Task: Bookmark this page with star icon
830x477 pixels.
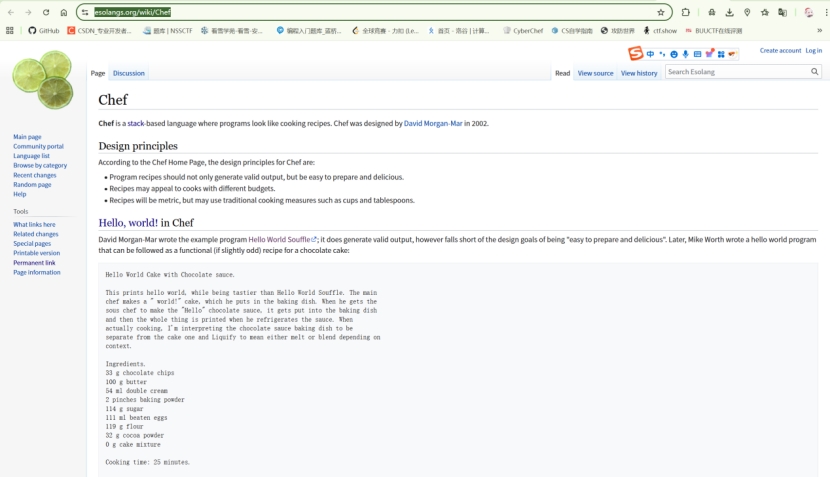Action: click(x=661, y=13)
